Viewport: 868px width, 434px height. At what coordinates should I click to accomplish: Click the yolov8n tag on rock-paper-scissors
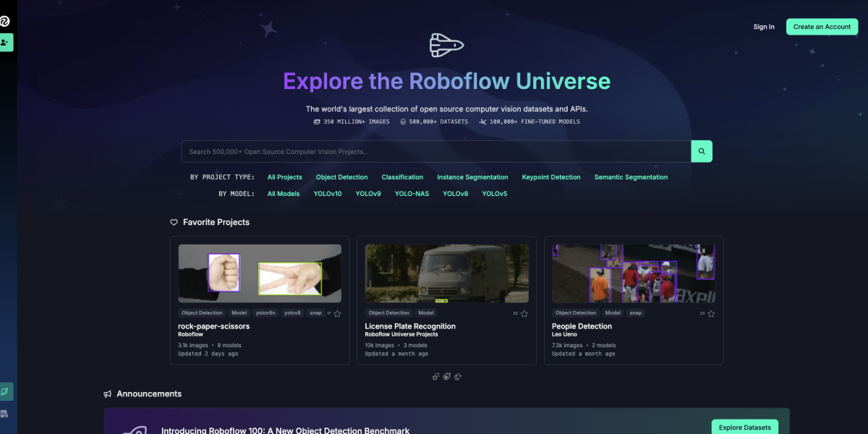click(x=265, y=312)
